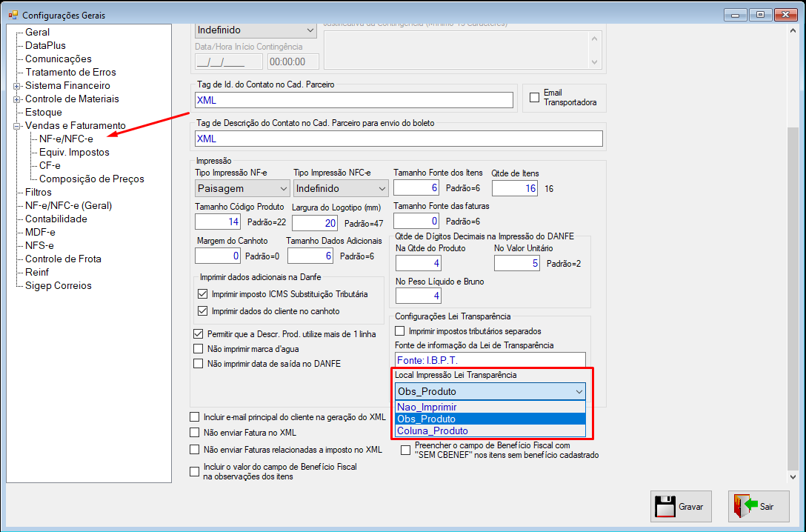The image size is (806, 532).
Task: Open CF-e tree item
Action: click(x=50, y=165)
